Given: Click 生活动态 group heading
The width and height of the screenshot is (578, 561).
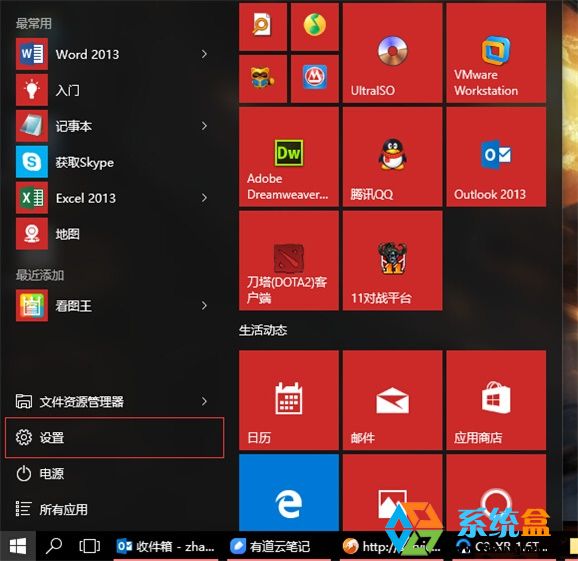Looking at the screenshot, I should point(263,330).
